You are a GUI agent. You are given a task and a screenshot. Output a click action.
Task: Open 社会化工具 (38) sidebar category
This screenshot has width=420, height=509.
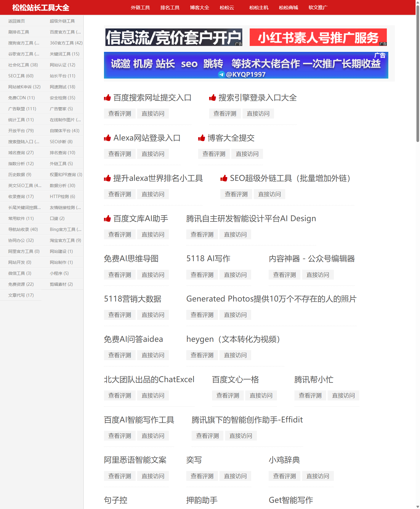click(23, 65)
